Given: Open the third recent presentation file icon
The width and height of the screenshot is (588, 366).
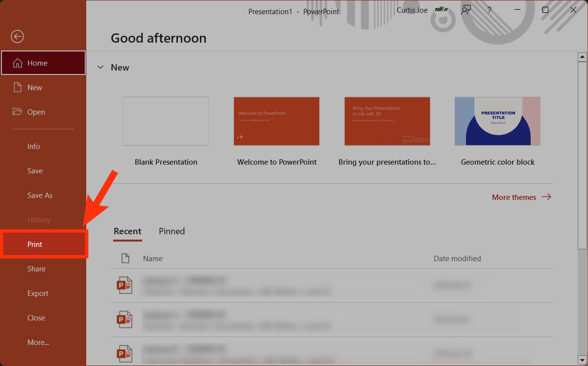Looking at the screenshot, I should tap(125, 354).
